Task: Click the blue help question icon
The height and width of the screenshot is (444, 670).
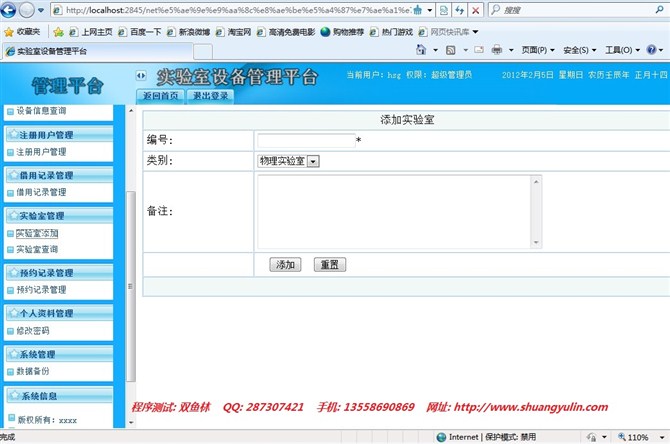Action: pos(651,50)
